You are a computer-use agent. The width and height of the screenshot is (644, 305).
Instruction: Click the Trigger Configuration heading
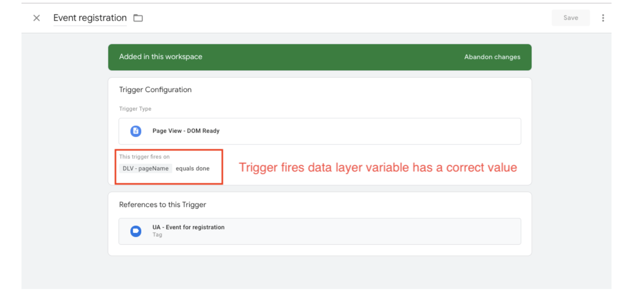[155, 90]
